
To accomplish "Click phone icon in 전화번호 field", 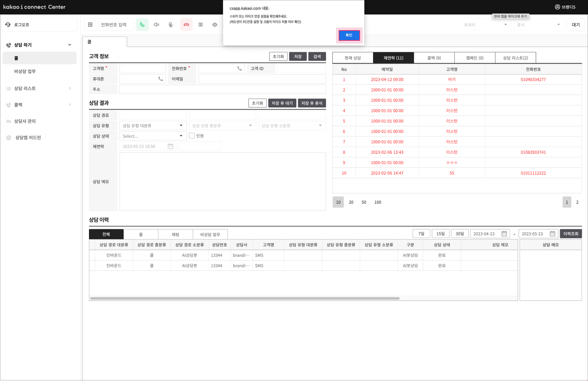I will (239, 69).
